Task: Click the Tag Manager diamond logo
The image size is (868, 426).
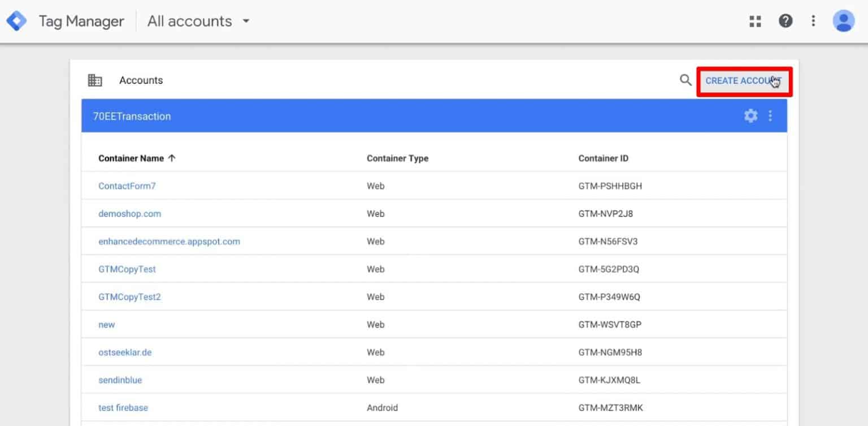Action: tap(16, 20)
